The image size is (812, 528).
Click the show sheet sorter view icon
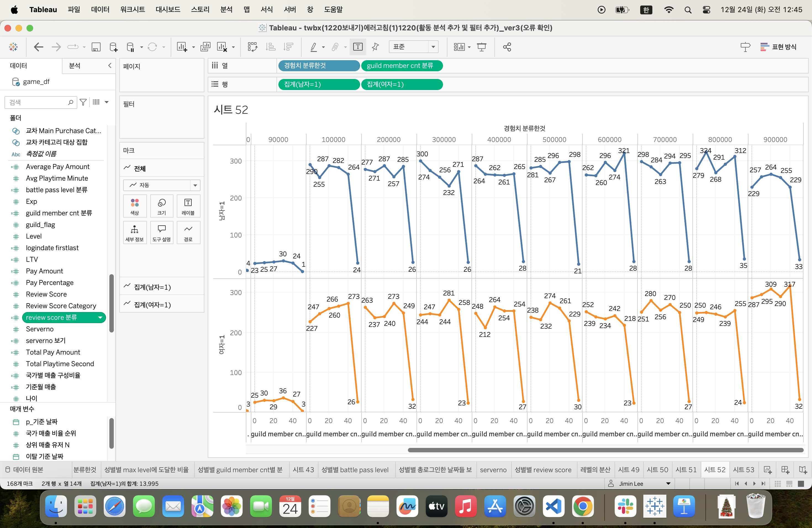click(777, 484)
